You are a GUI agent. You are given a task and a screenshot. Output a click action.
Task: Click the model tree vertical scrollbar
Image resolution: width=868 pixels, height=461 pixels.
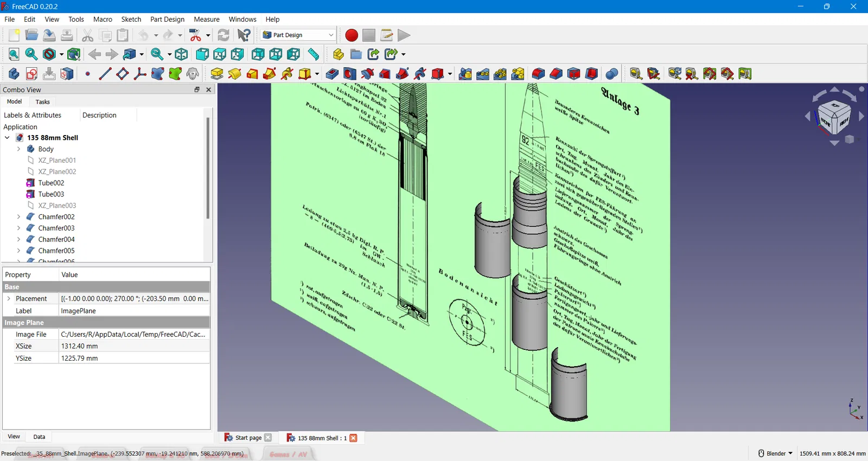tap(207, 168)
